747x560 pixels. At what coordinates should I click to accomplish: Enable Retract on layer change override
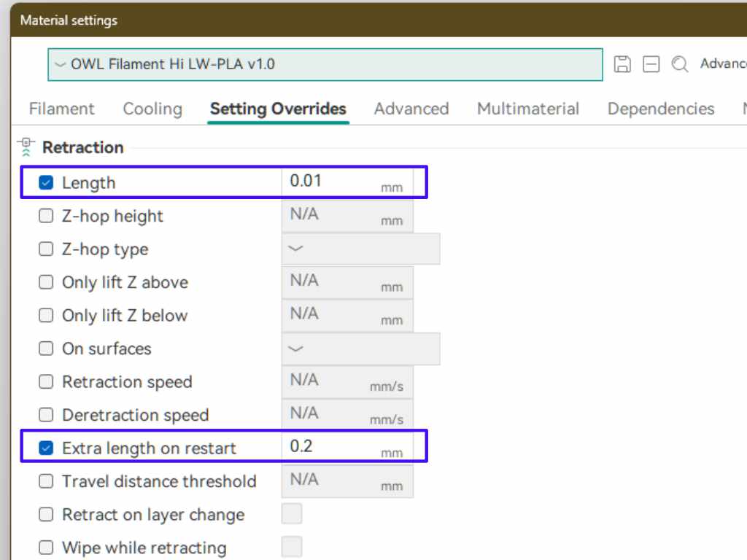tap(46, 514)
